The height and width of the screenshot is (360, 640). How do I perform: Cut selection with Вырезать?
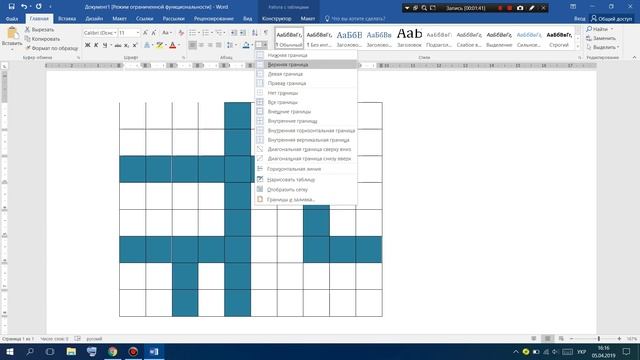click(40, 30)
